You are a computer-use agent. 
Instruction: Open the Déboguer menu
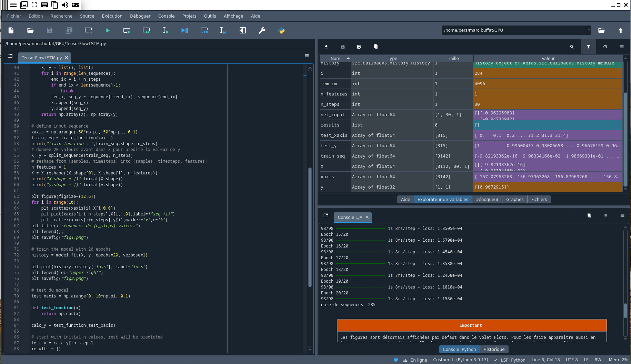[140, 16]
